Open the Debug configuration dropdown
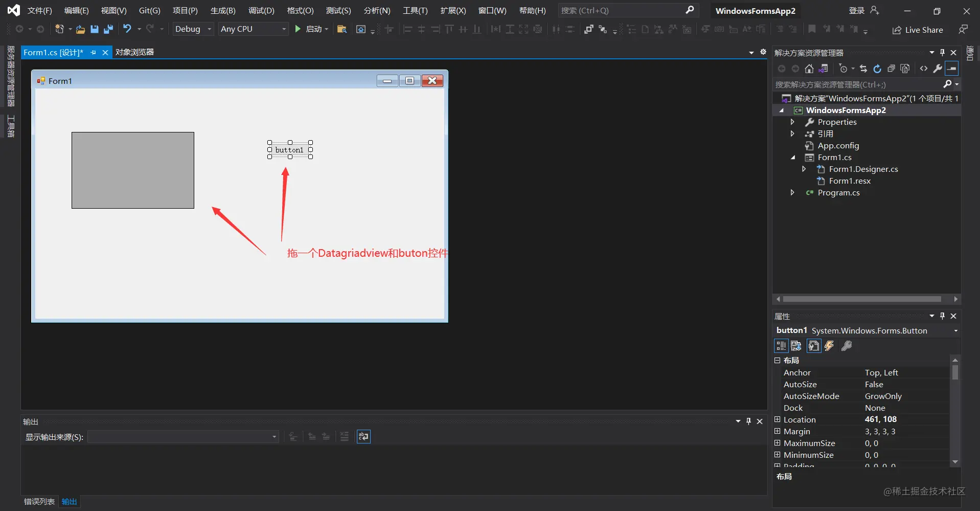Image resolution: width=980 pixels, height=511 pixels. click(193, 29)
